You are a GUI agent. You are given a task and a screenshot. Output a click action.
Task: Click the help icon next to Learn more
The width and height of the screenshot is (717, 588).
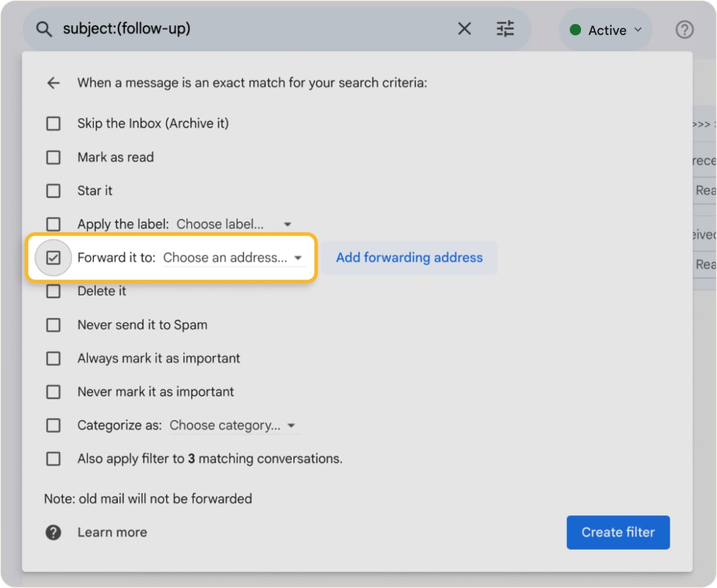[53, 533]
